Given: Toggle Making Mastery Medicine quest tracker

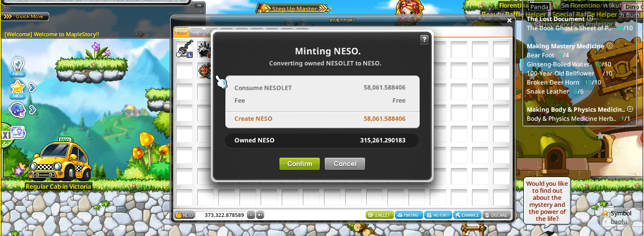Looking at the screenshot, I should (609, 46).
